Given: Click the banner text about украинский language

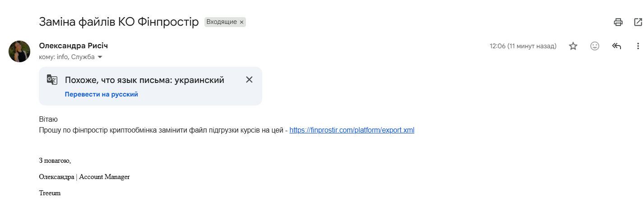Looking at the screenshot, I should tap(144, 80).
